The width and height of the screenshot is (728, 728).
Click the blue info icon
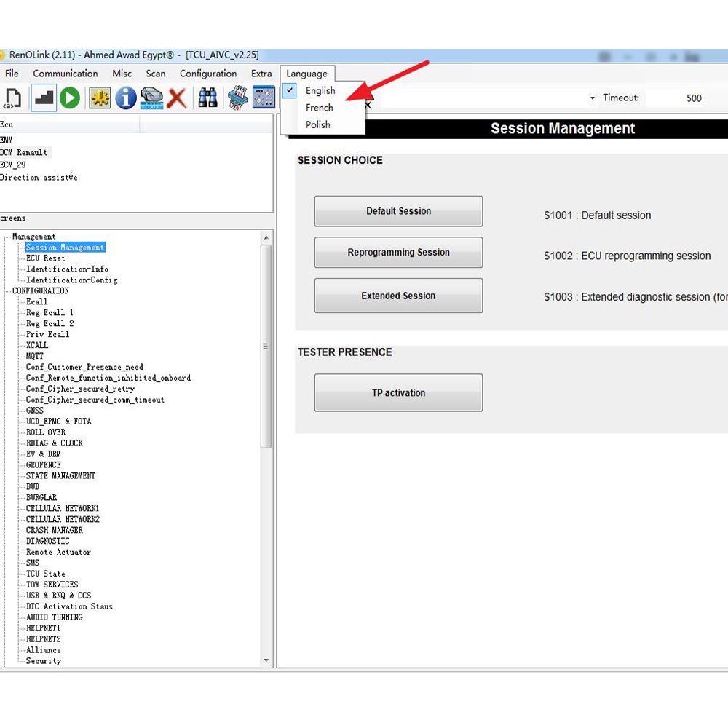(x=126, y=98)
